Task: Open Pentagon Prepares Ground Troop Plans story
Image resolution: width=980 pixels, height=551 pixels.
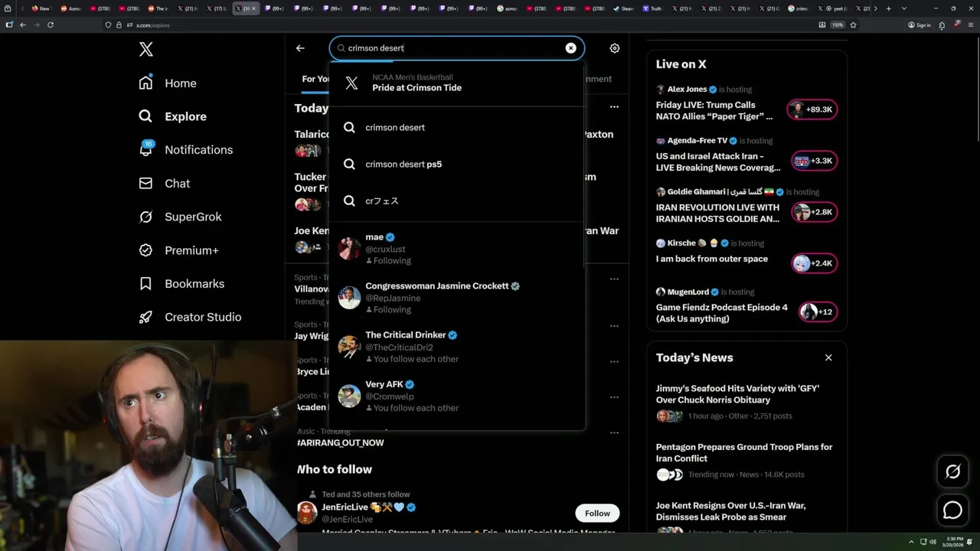Action: click(x=744, y=452)
